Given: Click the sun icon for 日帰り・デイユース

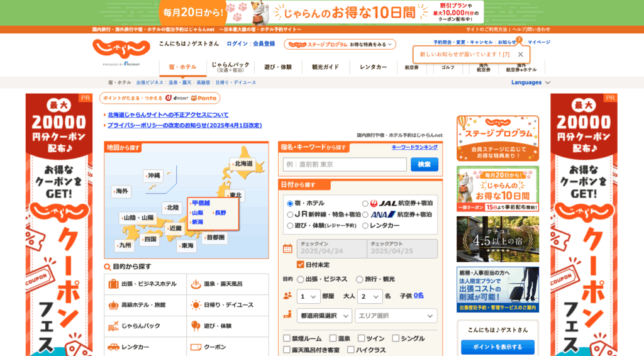Looking at the screenshot, I should click(x=196, y=305).
